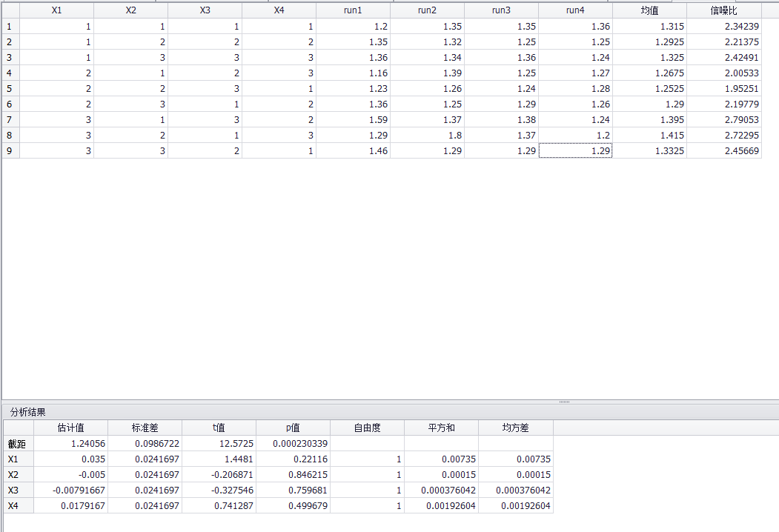The width and height of the screenshot is (779, 532).
Task: Click the p值 cell showing 0.846215
Action: pyautogui.click(x=293, y=474)
